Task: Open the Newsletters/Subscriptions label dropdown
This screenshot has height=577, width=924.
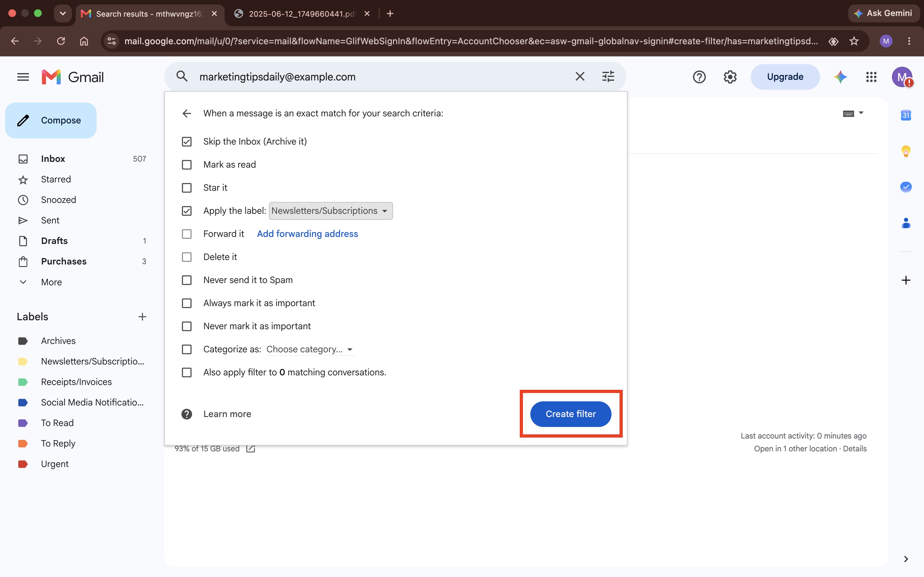Action: click(331, 211)
